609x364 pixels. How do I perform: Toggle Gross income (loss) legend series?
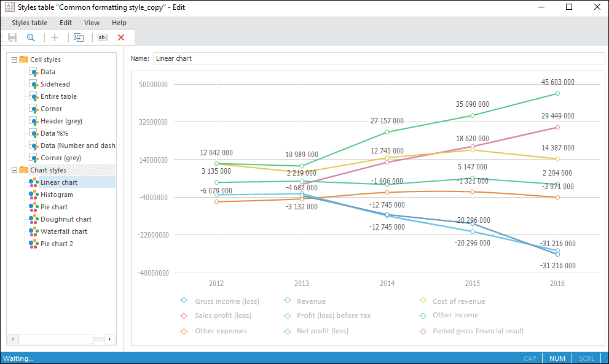click(x=184, y=301)
